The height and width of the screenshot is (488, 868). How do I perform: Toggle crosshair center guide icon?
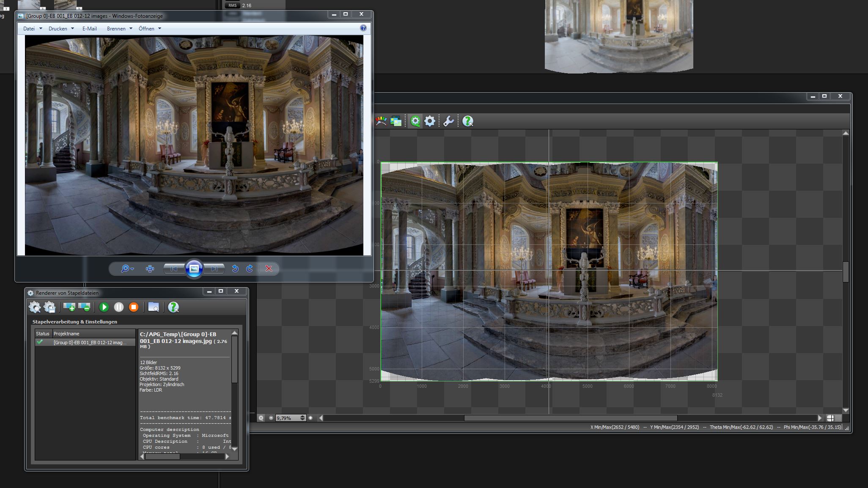[x=830, y=418]
